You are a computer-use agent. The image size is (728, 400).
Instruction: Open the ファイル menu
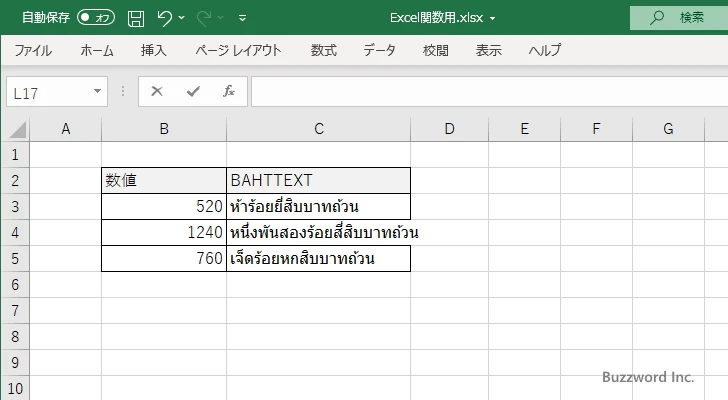[33, 50]
